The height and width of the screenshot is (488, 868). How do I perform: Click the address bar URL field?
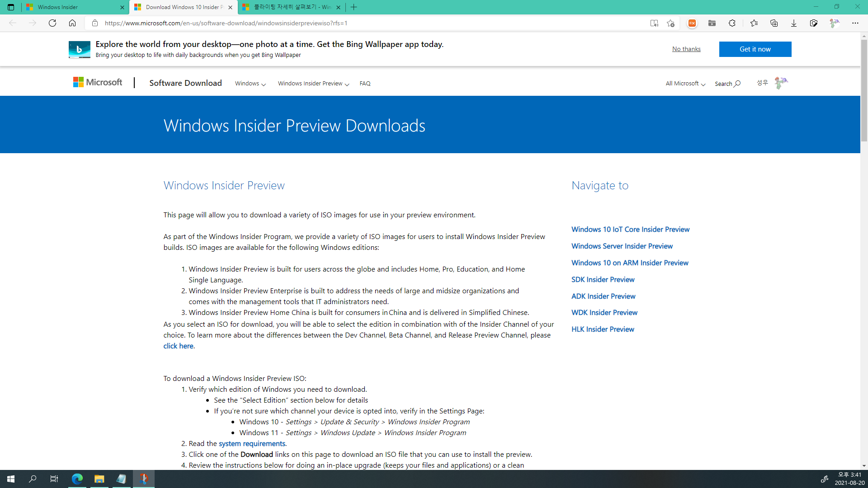(x=362, y=23)
